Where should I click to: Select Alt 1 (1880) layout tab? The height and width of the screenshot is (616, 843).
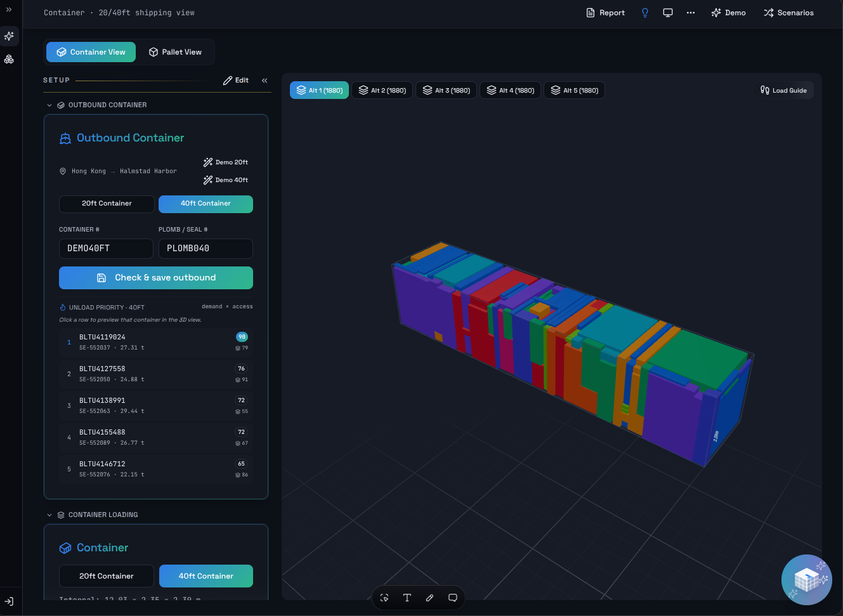319,91
